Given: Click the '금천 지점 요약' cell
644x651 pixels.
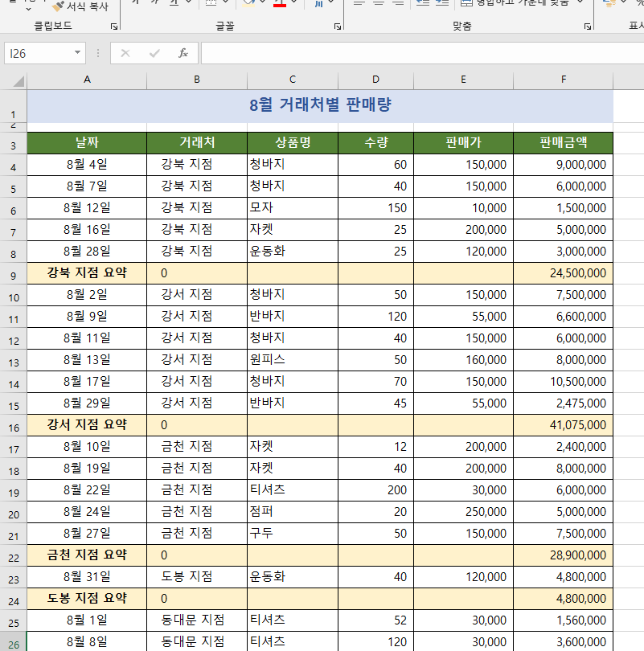Looking at the screenshot, I should tap(87, 555).
